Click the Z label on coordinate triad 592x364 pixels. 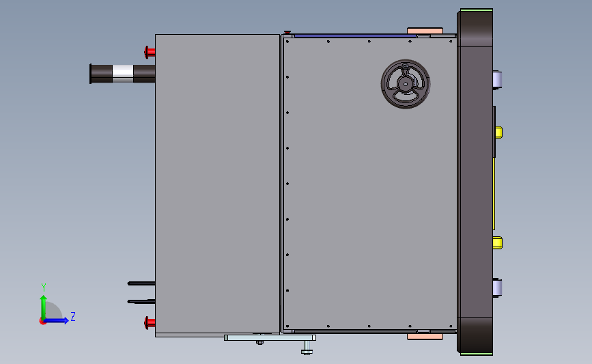point(73,316)
